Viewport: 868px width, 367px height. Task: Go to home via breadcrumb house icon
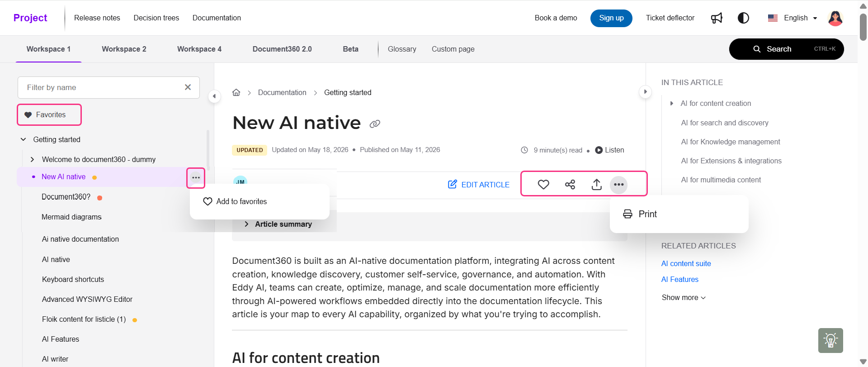coord(236,92)
